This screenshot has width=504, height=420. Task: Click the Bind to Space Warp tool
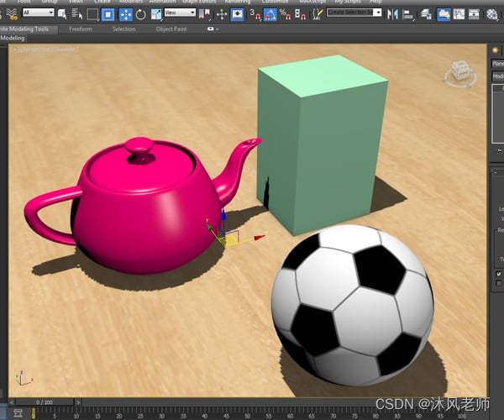13,13
